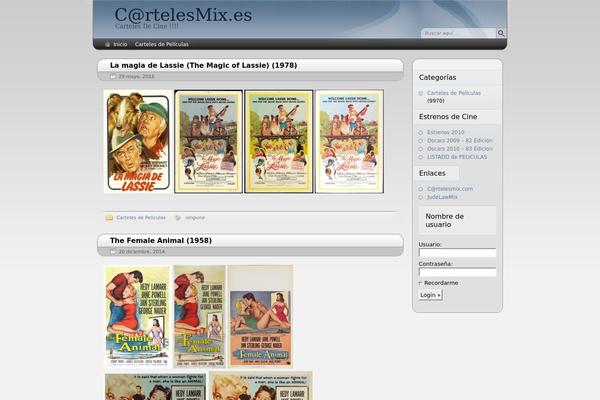Open Oscars 2010 - 83 Edicion link
600x400 pixels.
[x=460, y=149]
